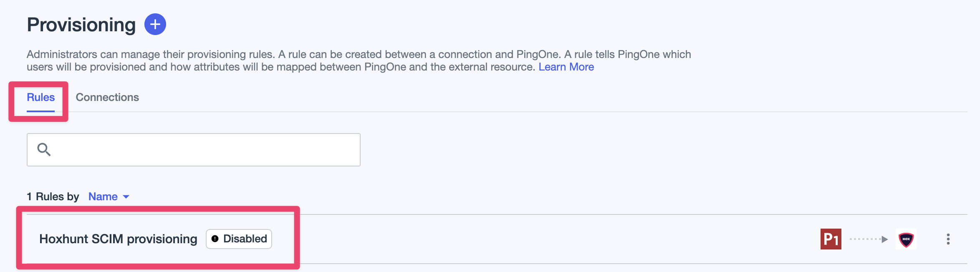
Task: Open the Learn More link
Action: pyautogui.click(x=566, y=67)
